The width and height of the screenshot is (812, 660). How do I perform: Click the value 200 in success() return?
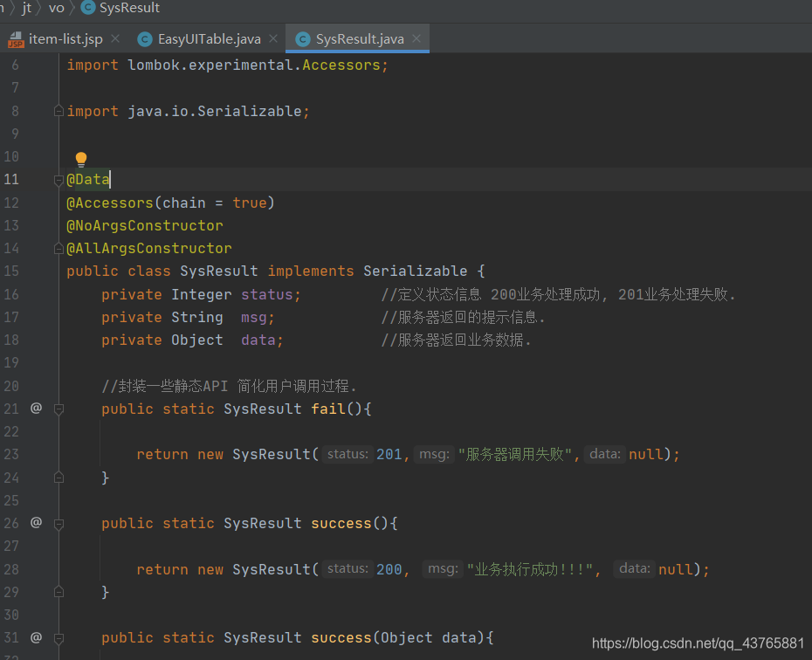click(x=389, y=569)
